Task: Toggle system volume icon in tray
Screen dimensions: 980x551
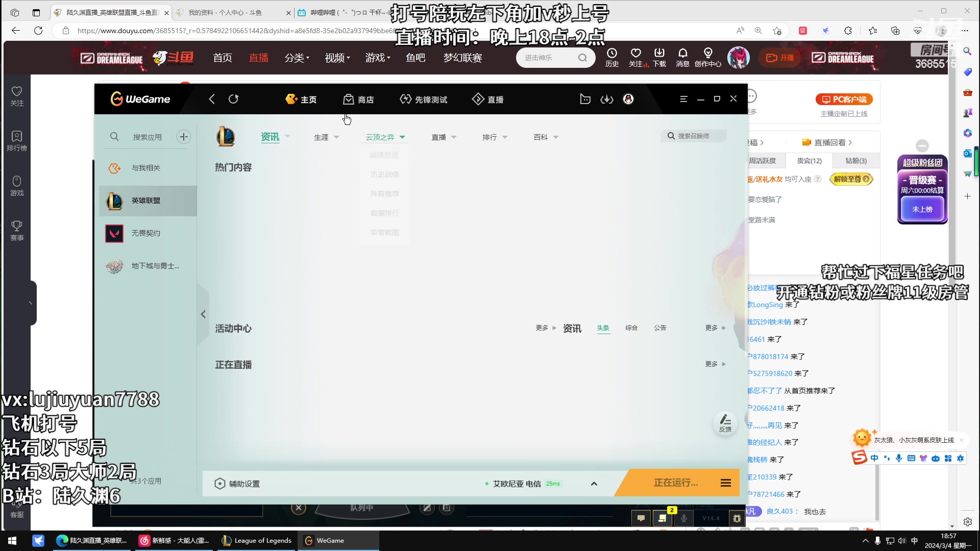Action: pos(902,541)
